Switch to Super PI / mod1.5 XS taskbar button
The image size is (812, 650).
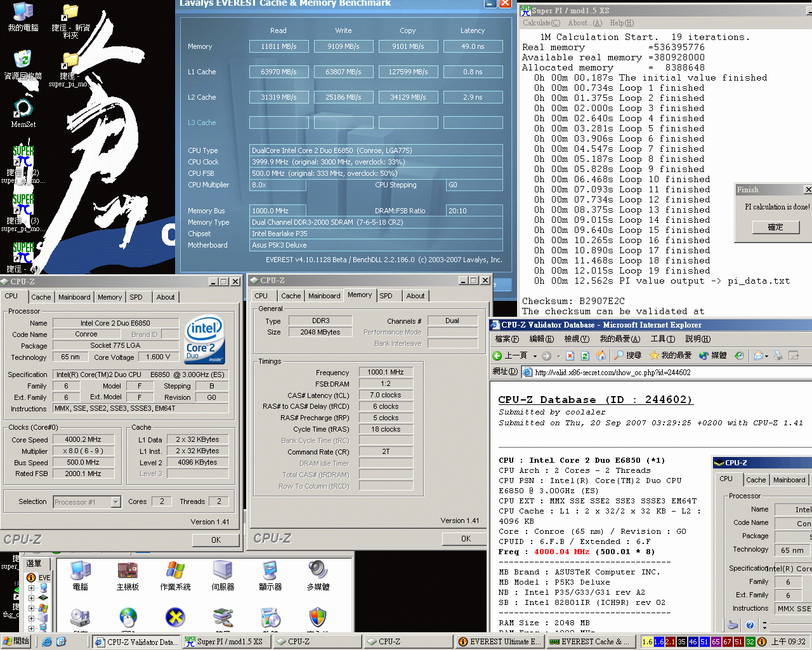226,642
